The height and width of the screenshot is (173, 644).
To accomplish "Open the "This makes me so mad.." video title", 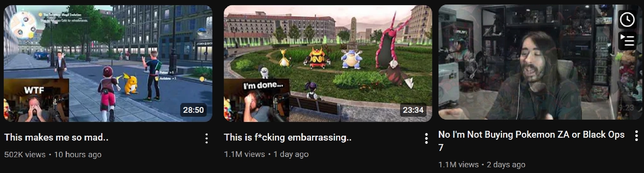I will tap(56, 137).
